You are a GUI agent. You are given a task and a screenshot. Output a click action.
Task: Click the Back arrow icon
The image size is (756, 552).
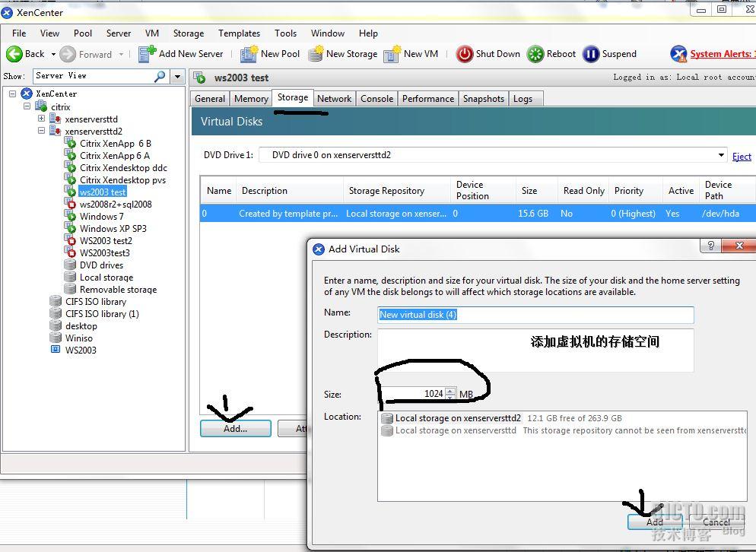pyautogui.click(x=14, y=54)
